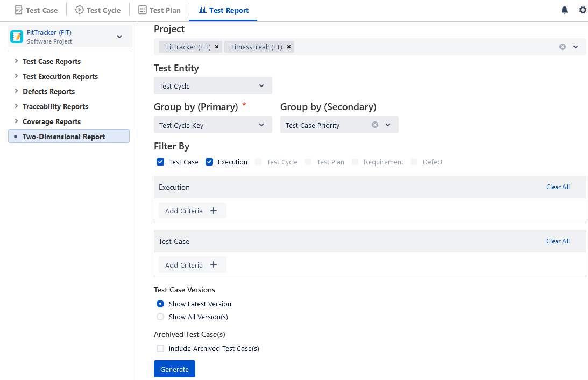Screen dimensions: 588x380
Task: Click inside the Project selection field
Action: click(370, 47)
